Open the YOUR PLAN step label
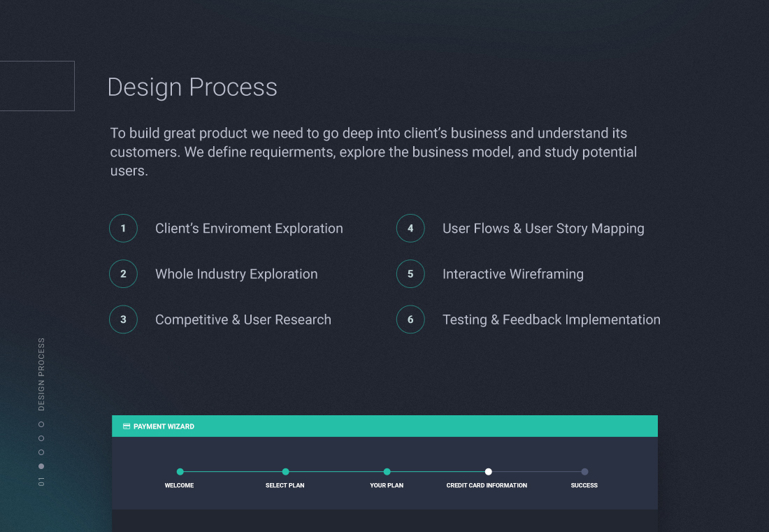 (387, 485)
